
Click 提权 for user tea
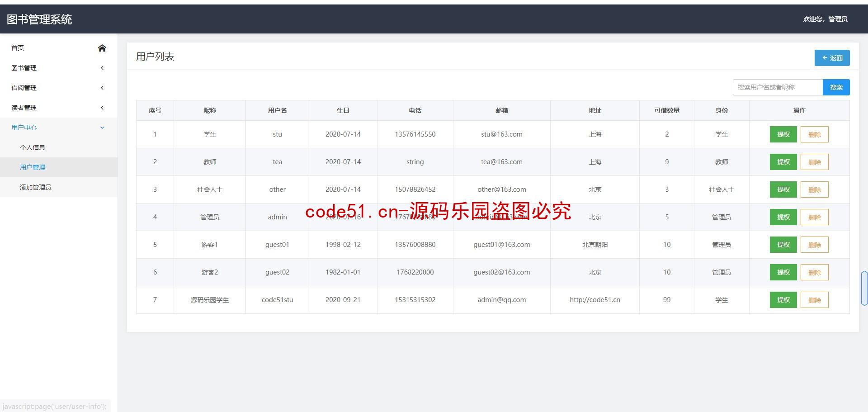click(x=783, y=162)
